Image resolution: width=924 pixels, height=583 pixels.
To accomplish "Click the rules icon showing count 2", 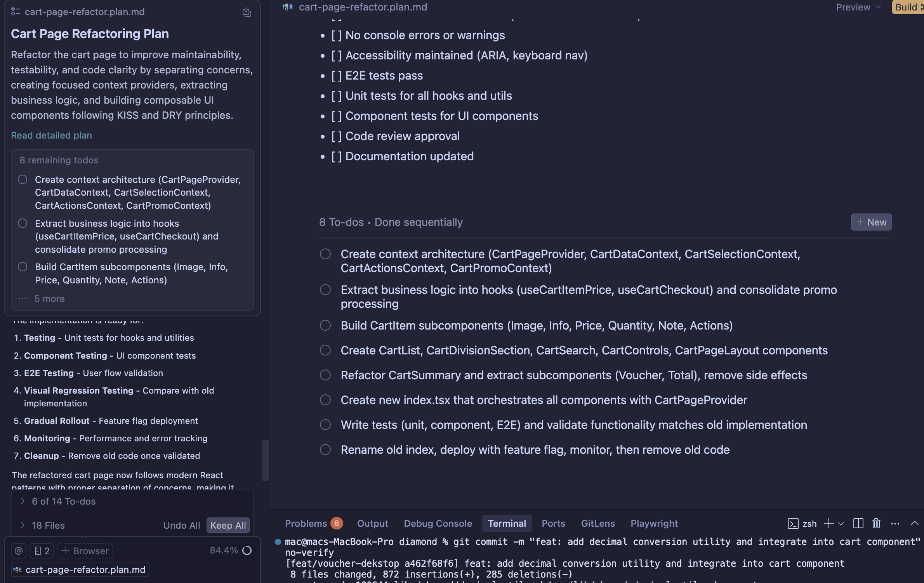I will pos(42,550).
